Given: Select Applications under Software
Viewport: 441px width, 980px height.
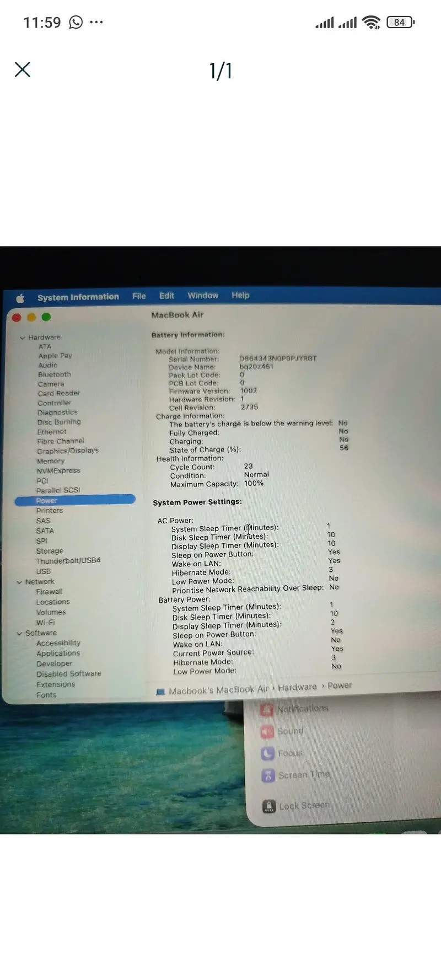Looking at the screenshot, I should pyautogui.click(x=58, y=654).
